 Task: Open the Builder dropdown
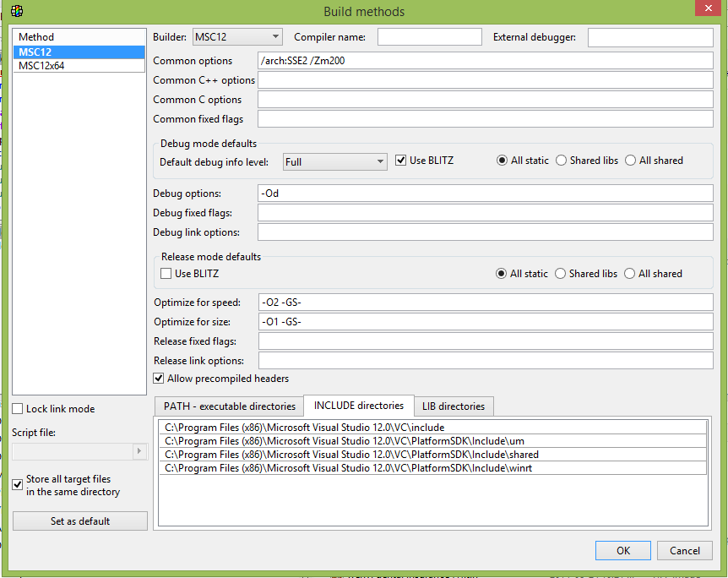click(x=237, y=36)
